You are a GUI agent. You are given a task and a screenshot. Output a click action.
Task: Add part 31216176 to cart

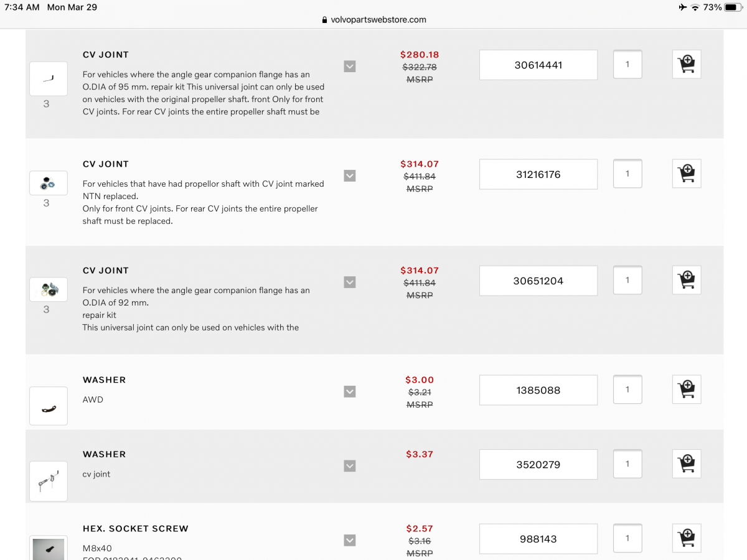[x=687, y=174]
